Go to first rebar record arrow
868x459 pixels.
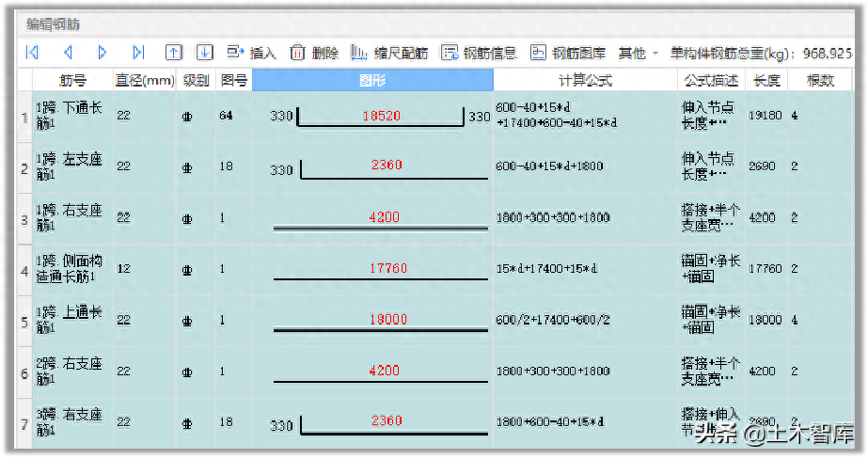32,53
